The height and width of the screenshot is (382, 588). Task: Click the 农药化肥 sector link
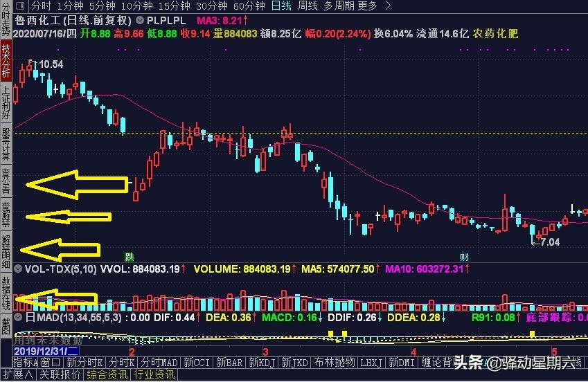click(495, 34)
